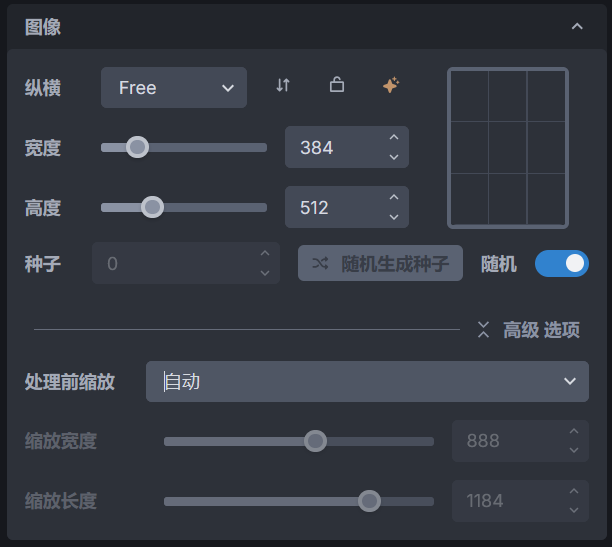Click the lock aspect ratio icon
The height and width of the screenshot is (547, 612).
[337, 86]
